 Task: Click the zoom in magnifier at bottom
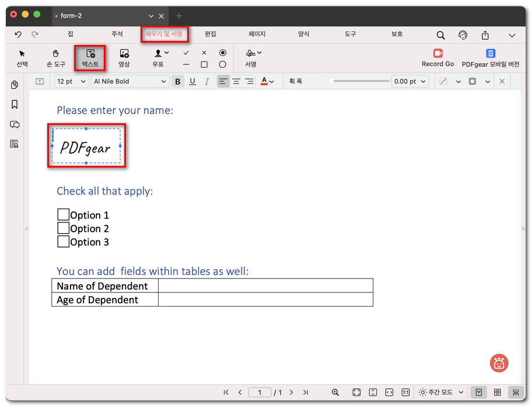pyautogui.click(x=335, y=392)
